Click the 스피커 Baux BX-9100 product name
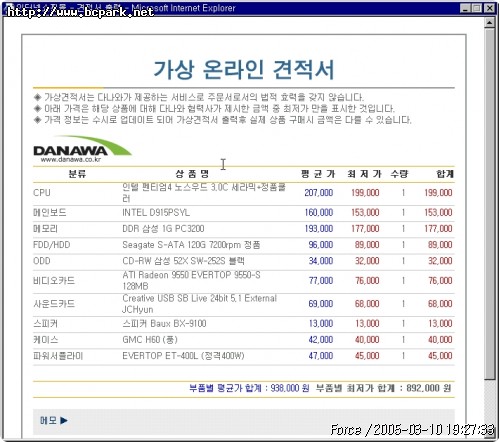 [x=164, y=323]
